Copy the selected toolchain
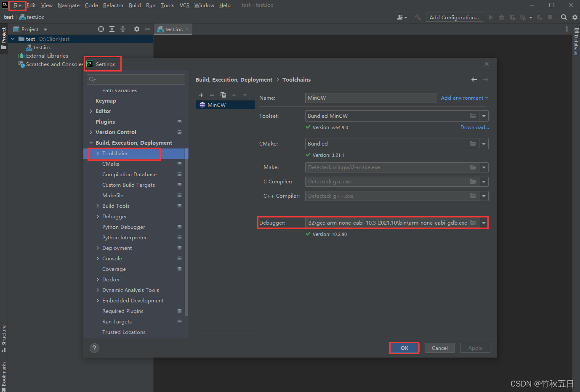 click(x=223, y=95)
